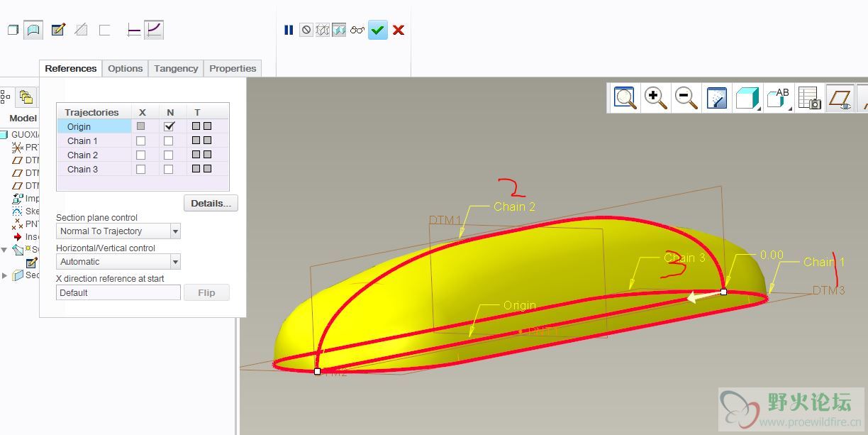Screen dimensions: 868x435
Task: Click the verify glasses icon
Action: click(357, 30)
